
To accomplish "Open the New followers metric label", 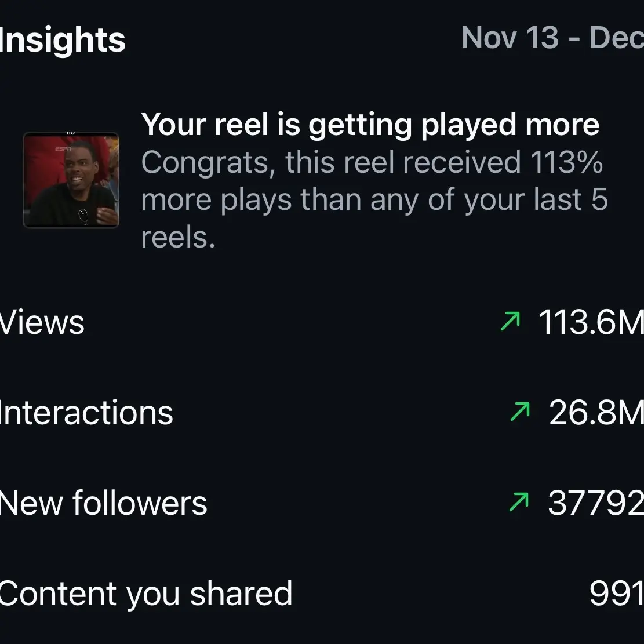I will point(103,503).
